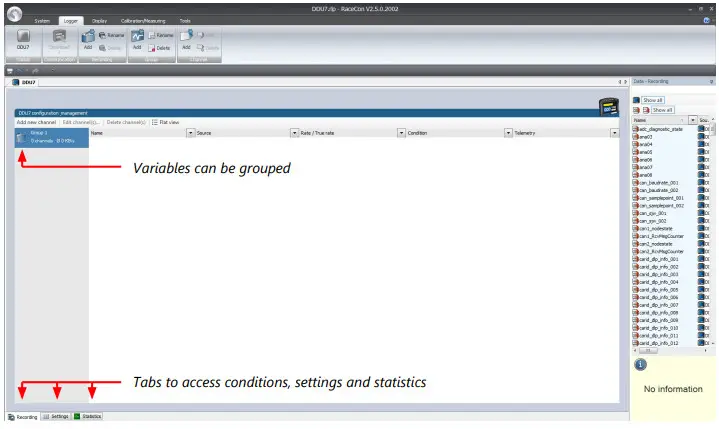Select can1_nodestate in data list

[x=656, y=229]
